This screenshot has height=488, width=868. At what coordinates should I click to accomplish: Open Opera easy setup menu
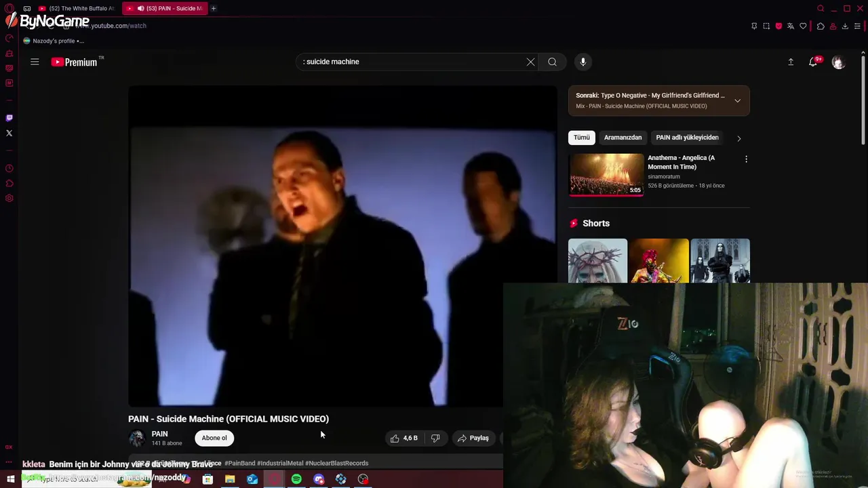tap(857, 26)
